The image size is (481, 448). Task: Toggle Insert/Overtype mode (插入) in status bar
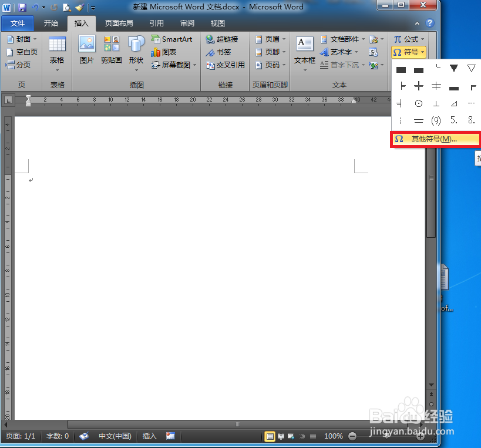point(149,436)
